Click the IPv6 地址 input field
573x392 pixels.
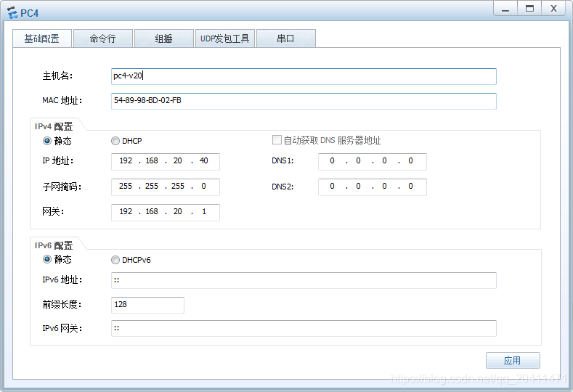coord(304,281)
